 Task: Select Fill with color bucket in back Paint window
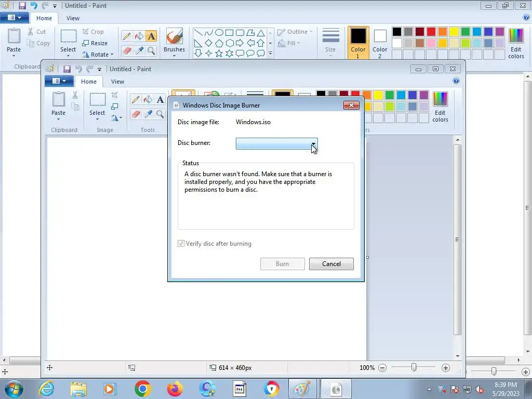click(139, 36)
